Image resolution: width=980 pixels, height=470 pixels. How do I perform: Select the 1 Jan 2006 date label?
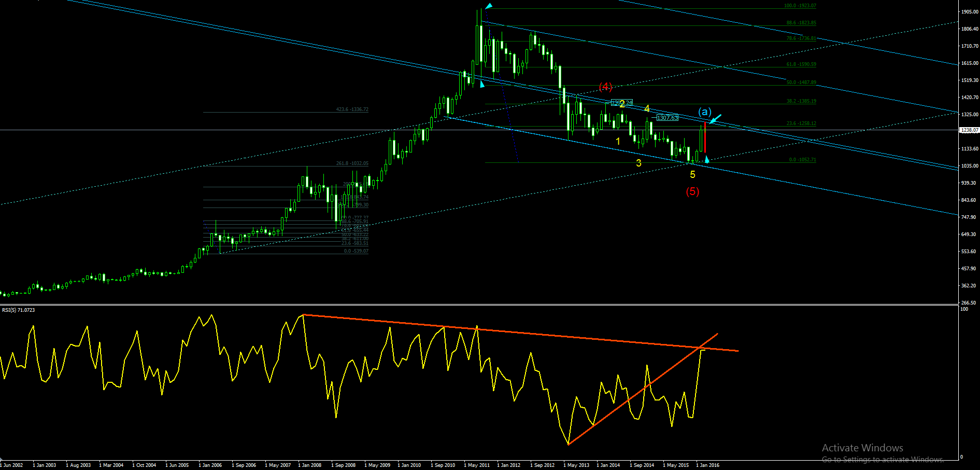point(210,465)
